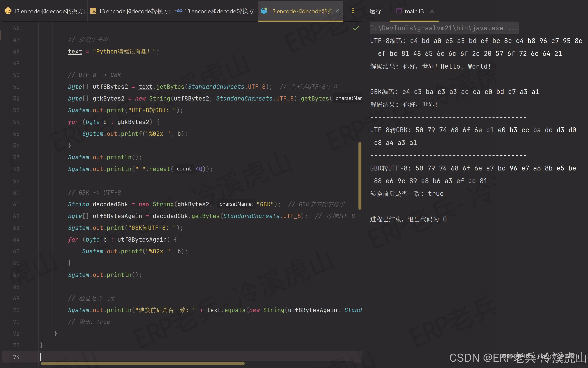This screenshot has height=368, width=588.
Task: Switch to the JS file tab
Action: click(x=134, y=11)
